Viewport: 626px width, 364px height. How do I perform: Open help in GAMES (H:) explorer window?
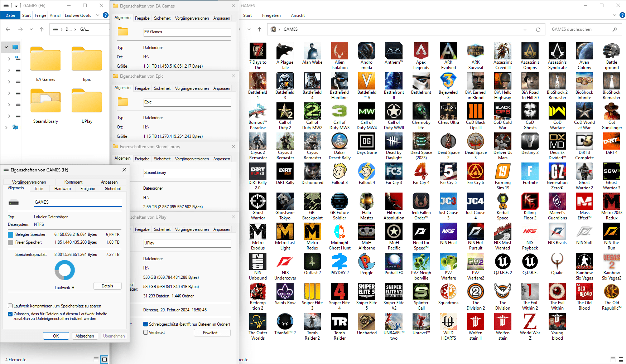click(x=106, y=15)
